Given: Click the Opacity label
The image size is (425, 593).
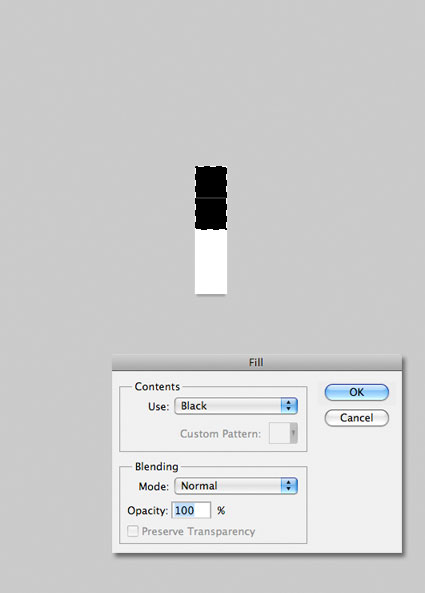Looking at the screenshot, I should (147, 511).
